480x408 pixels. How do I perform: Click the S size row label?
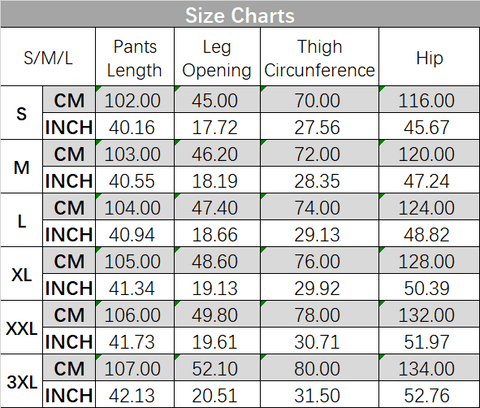click(x=22, y=113)
